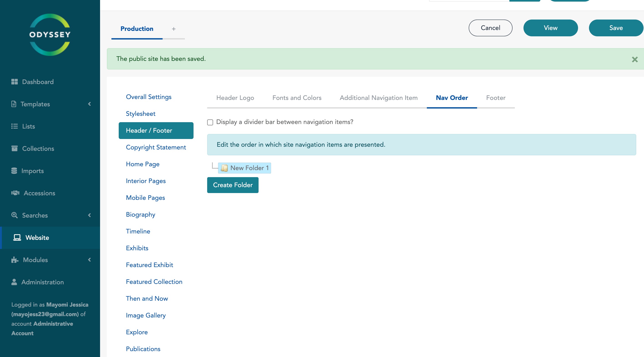Click the Lists bullet icon

(x=15, y=126)
